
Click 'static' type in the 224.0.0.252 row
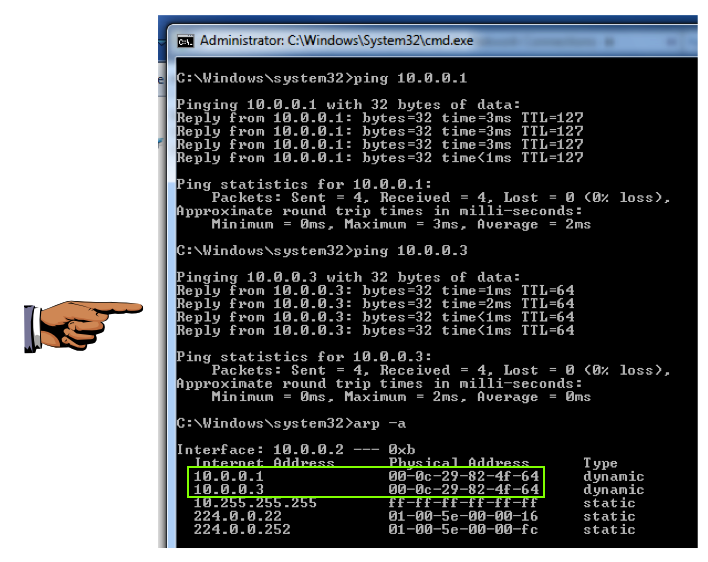click(609, 529)
